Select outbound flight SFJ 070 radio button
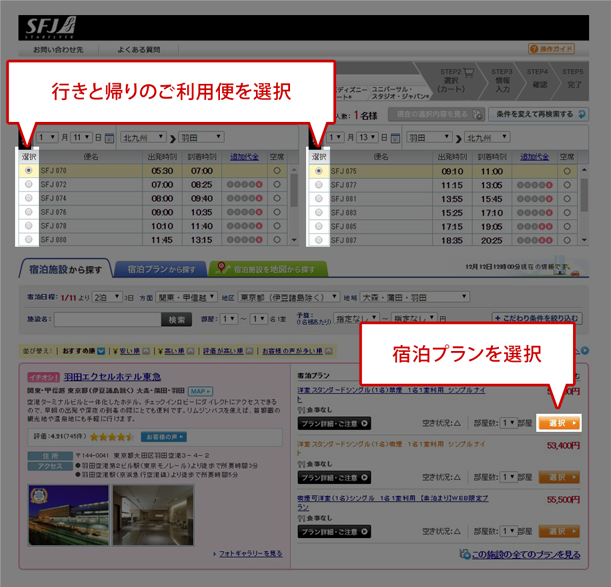 tap(27, 171)
